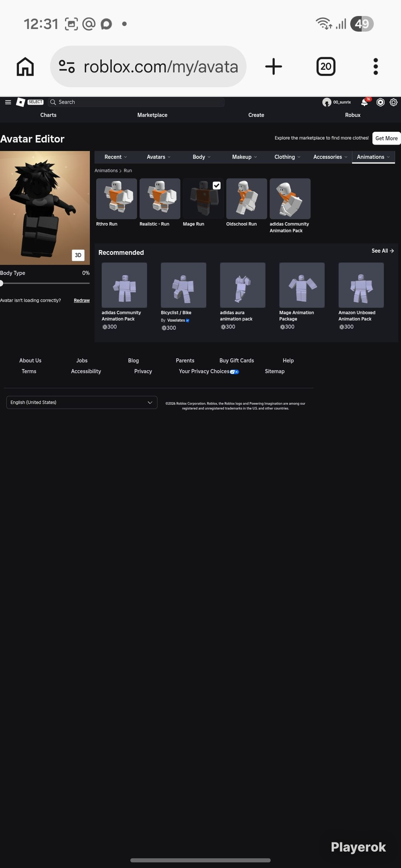Click the Roblox search field
This screenshot has width=401, height=868.
point(136,102)
